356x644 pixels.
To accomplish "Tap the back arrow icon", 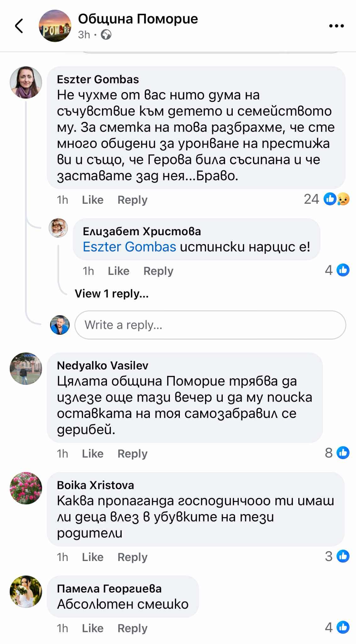I will tap(19, 26).
